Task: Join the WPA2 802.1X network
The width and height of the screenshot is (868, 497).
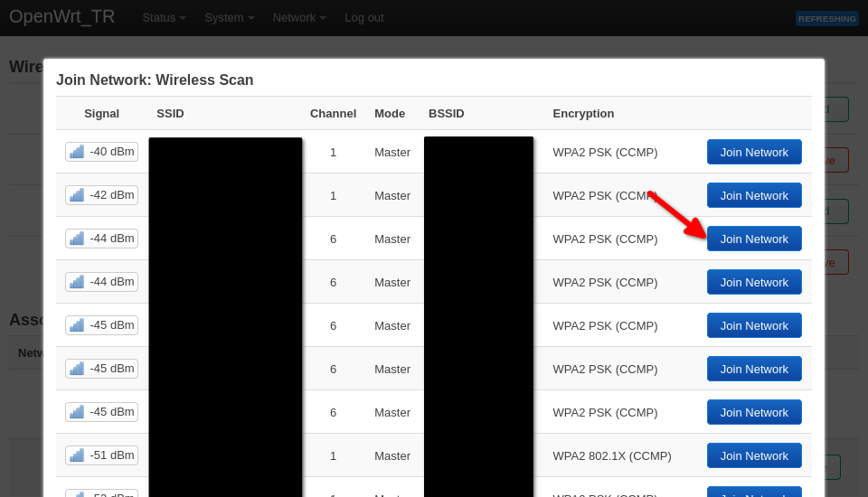Action: [x=753, y=455]
